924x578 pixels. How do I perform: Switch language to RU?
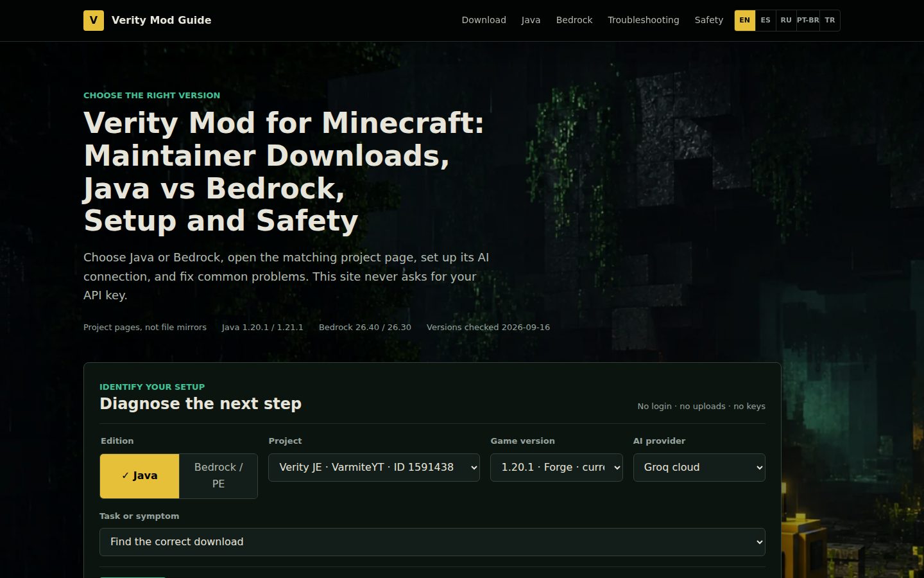coord(786,21)
